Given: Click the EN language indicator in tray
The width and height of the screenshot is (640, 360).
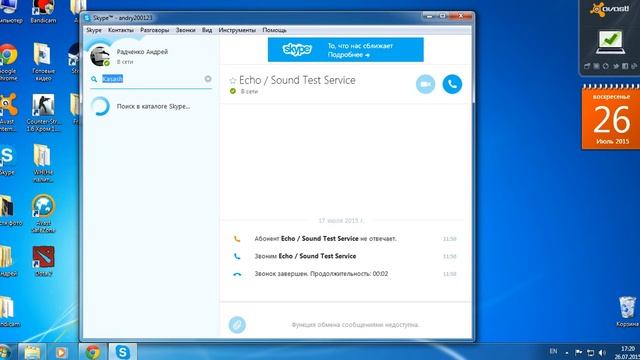Looking at the screenshot, I should click(553, 351).
